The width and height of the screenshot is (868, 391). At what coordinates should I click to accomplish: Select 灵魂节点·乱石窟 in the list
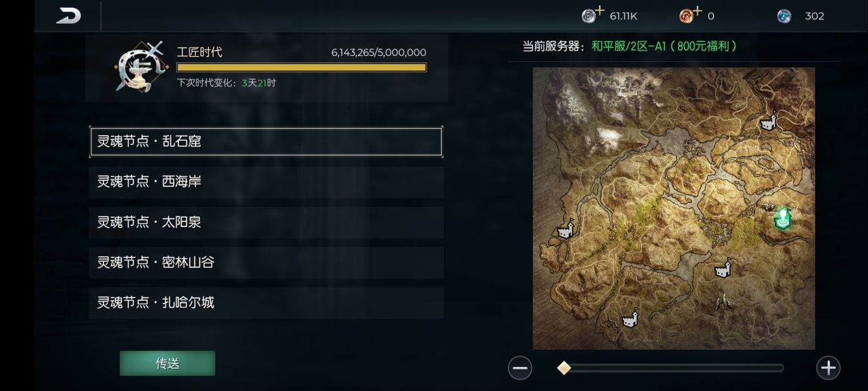click(266, 142)
